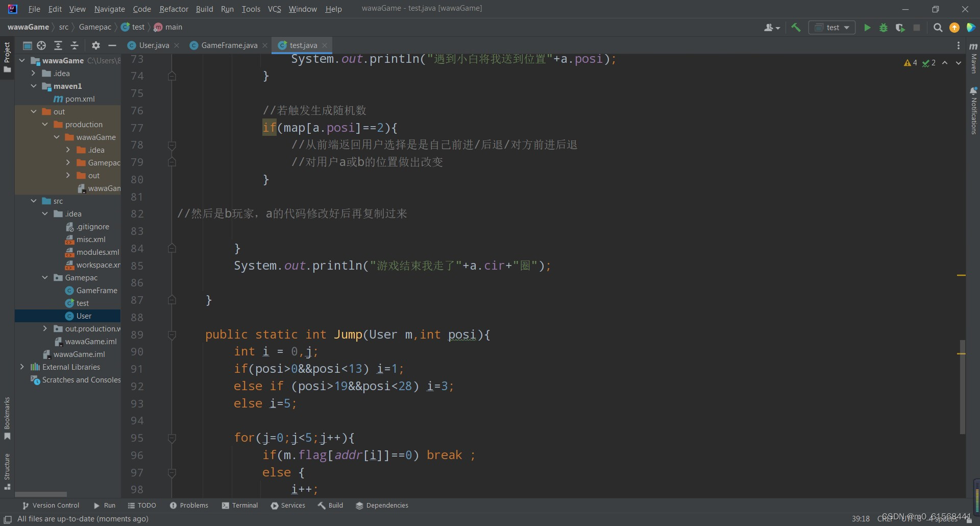
Task: Jump to yellow warning stripe marker near line 85
Action: click(x=961, y=275)
